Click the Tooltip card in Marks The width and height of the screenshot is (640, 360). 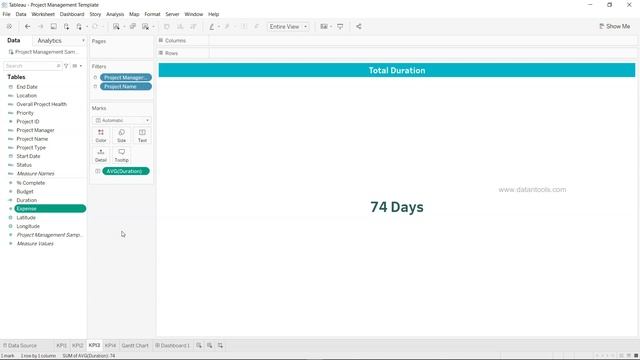point(122,156)
